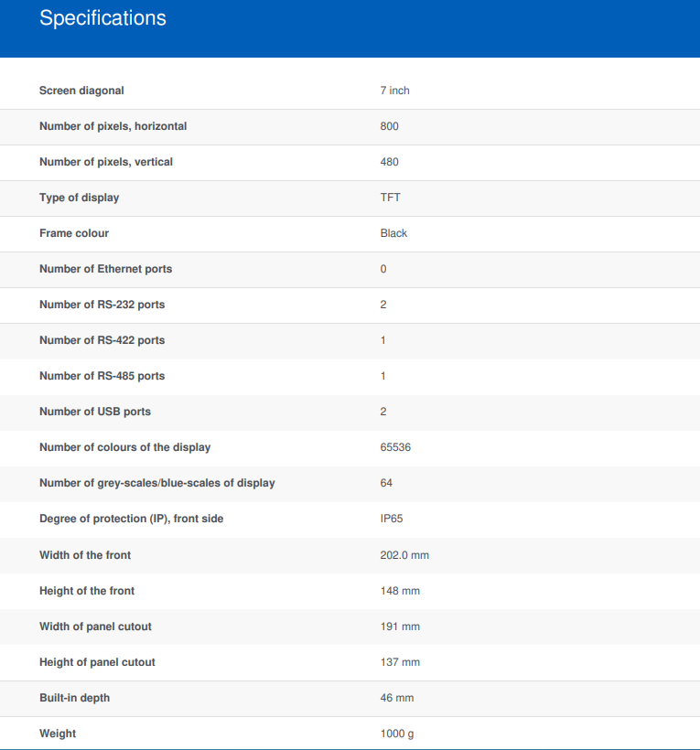Click the '480' pixel value
Image resolution: width=700 pixels, height=750 pixels.
pos(390,162)
